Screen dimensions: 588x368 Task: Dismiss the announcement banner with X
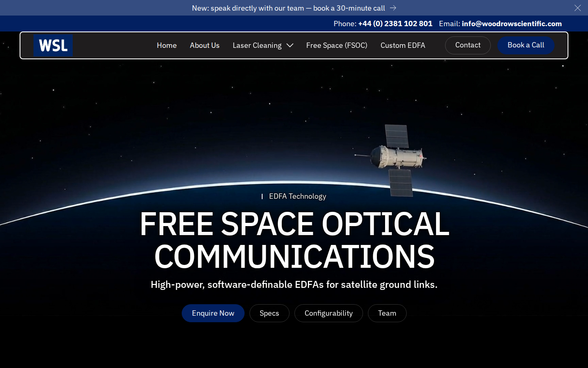(577, 8)
